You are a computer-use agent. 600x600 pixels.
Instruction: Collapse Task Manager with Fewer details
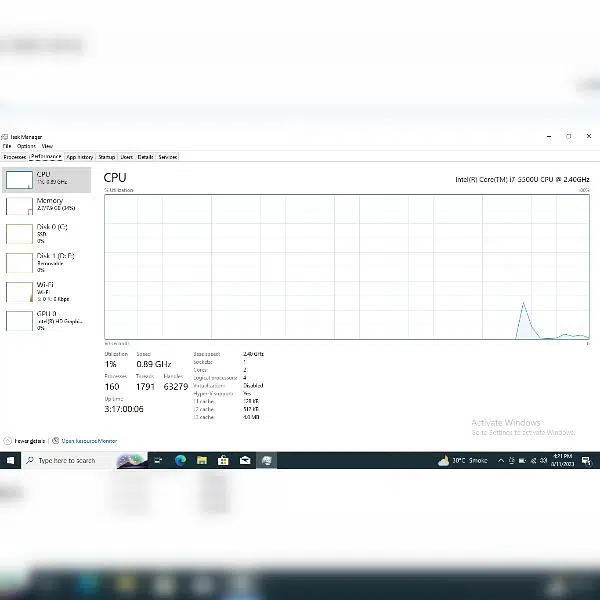27,440
